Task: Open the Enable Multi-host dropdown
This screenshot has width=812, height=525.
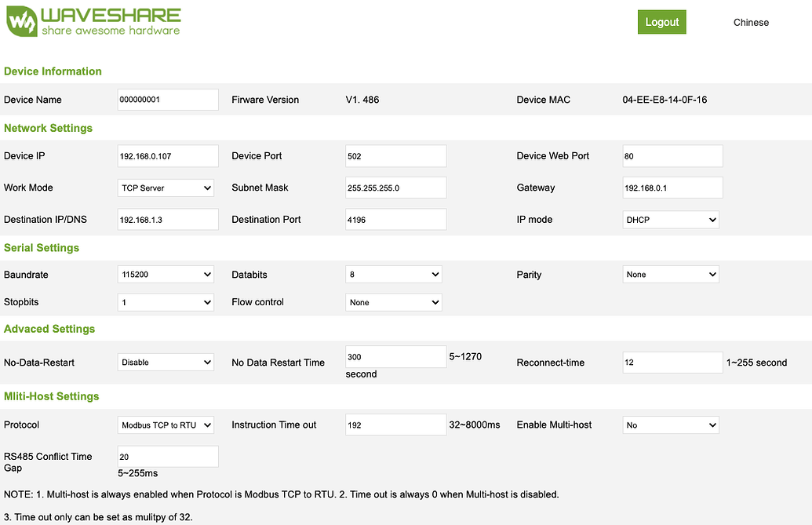Action: coord(671,425)
